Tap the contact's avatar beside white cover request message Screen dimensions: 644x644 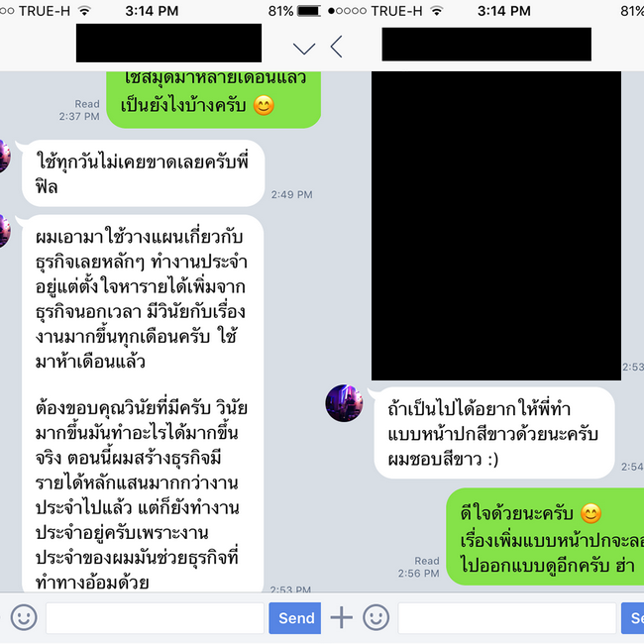344,403
